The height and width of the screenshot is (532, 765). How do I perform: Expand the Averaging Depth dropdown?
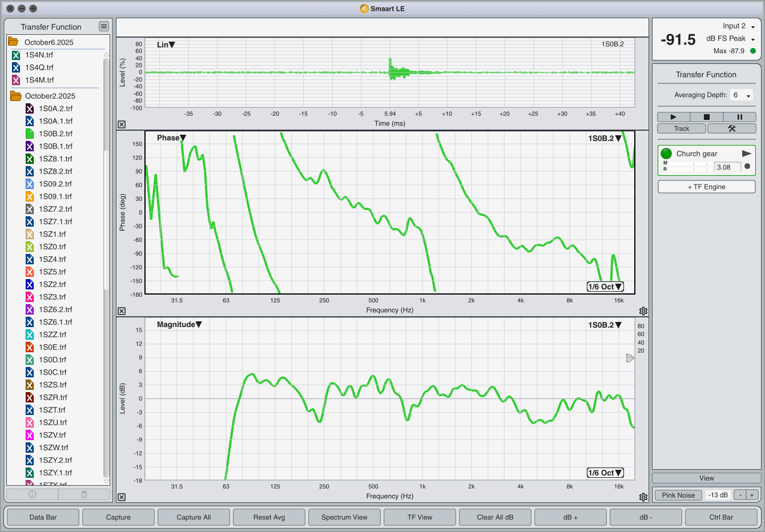click(x=742, y=95)
